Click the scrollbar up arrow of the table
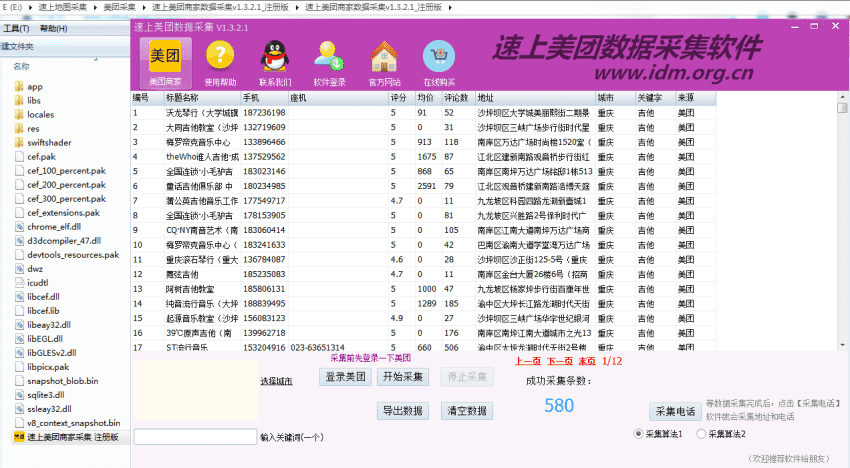The width and height of the screenshot is (850, 468). pyautogui.click(x=842, y=96)
